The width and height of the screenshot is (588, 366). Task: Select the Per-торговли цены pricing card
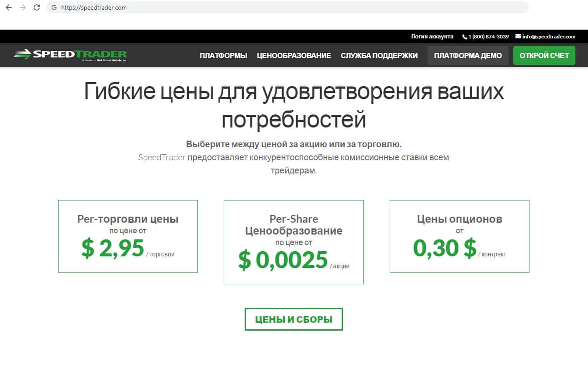point(128,236)
